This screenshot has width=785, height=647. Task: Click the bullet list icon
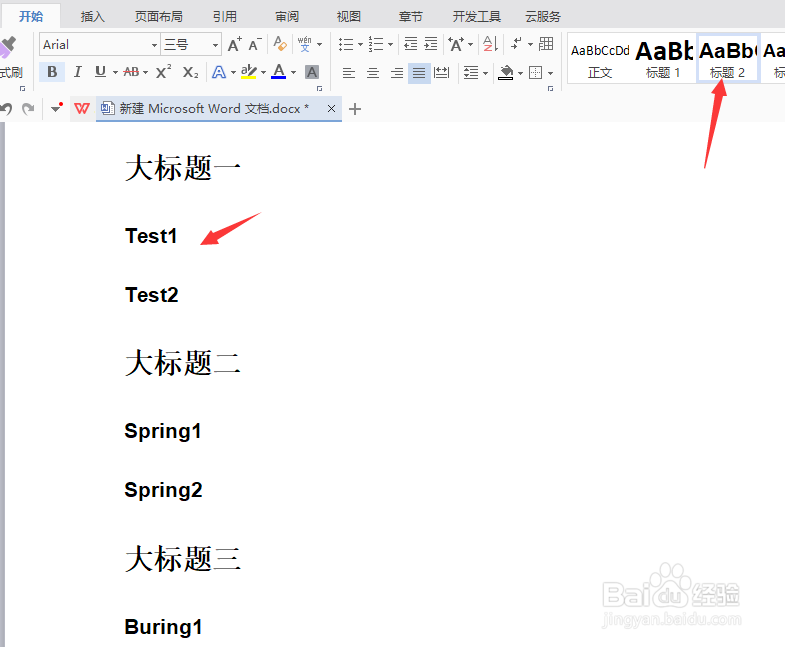pos(346,44)
